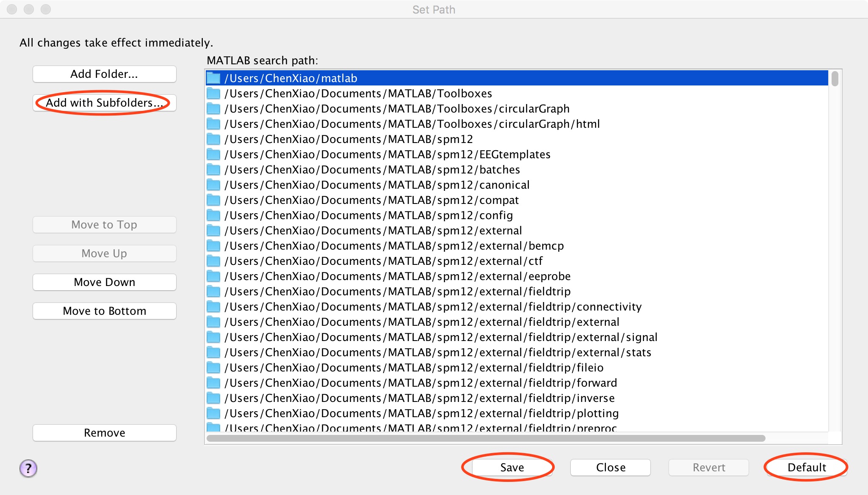Select the spm12/compat path text
868x495 pixels.
(371, 200)
